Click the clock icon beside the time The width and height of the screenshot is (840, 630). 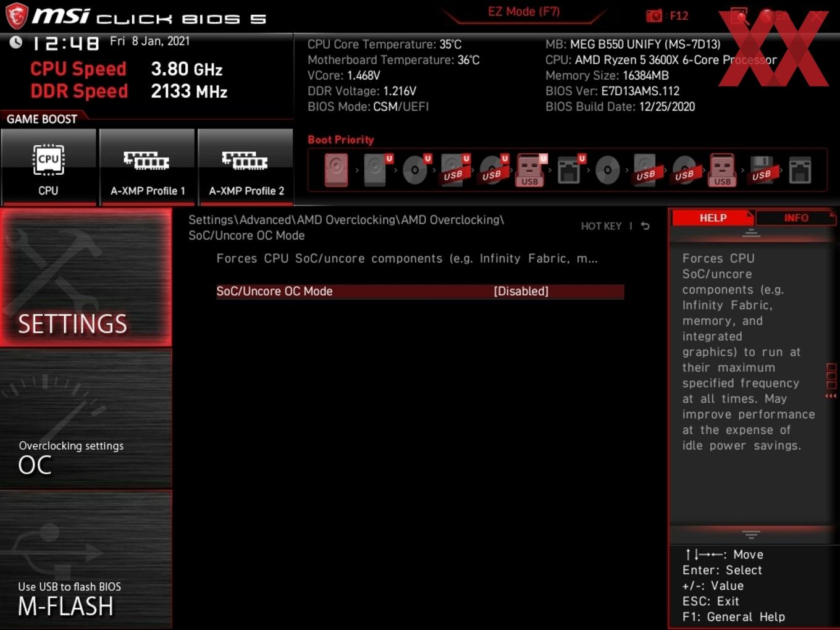pyautogui.click(x=15, y=42)
